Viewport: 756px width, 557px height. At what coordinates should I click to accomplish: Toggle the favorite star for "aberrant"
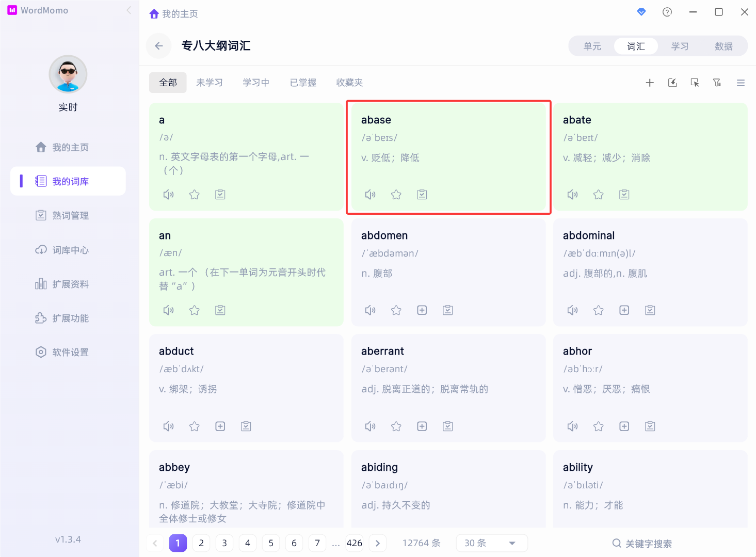point(396,426)
